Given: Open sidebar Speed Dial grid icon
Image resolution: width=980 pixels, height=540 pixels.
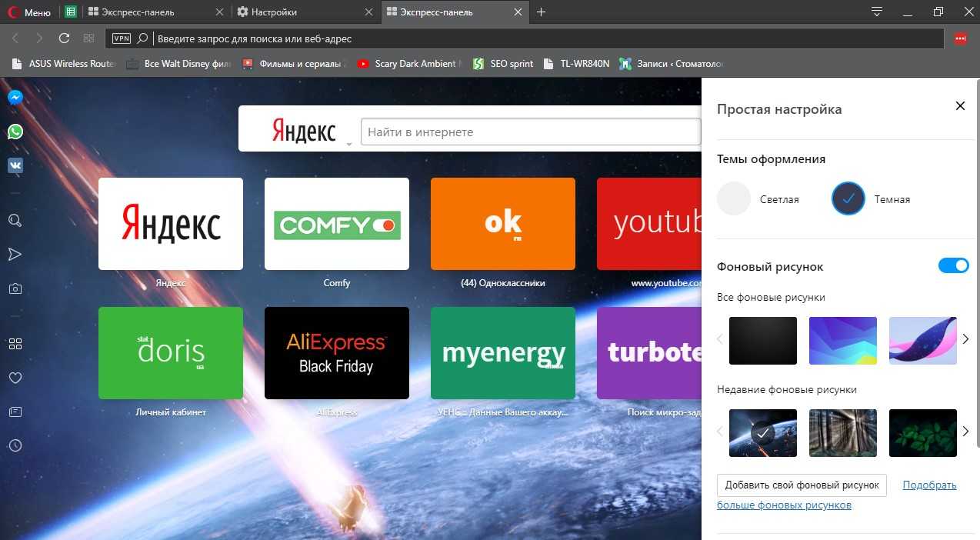Looking at the screenshot, I should click(15, 344).
